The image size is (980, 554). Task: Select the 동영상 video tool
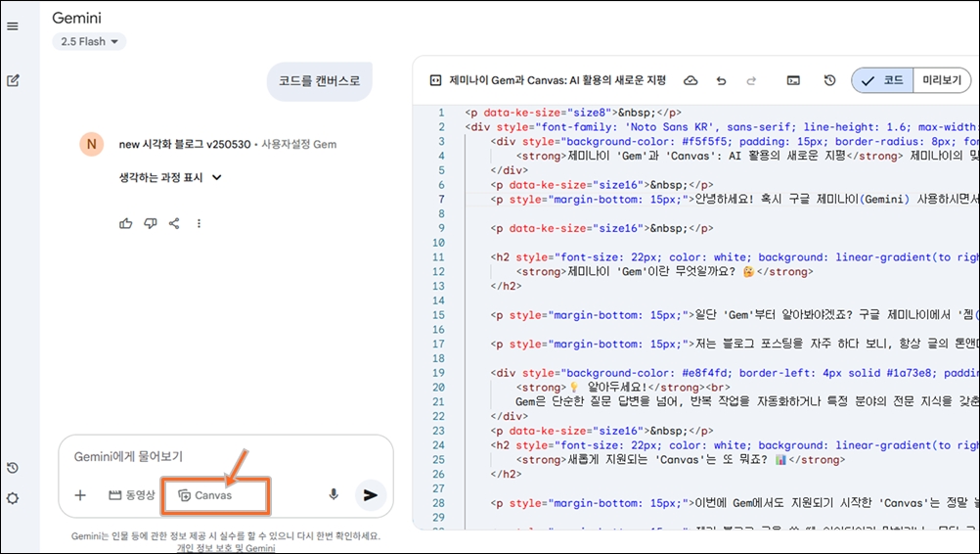pyautogui.click(x=131, y=495)
